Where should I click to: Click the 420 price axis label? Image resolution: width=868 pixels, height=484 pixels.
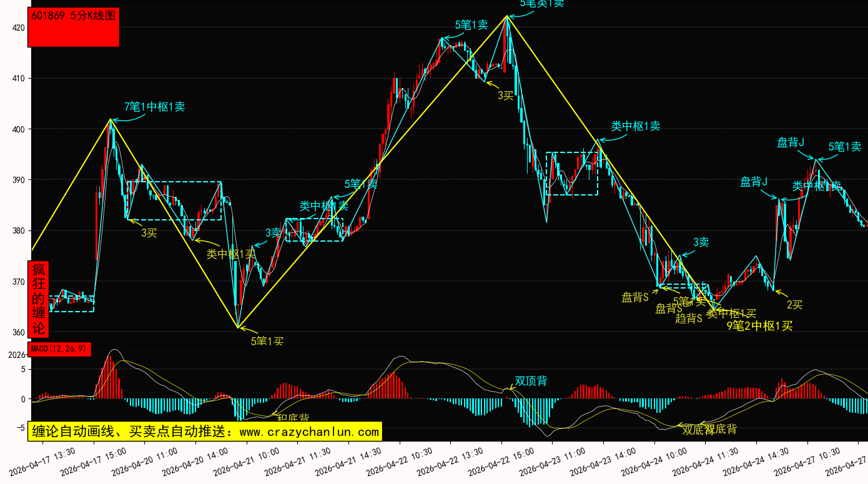tap(18, 27)
